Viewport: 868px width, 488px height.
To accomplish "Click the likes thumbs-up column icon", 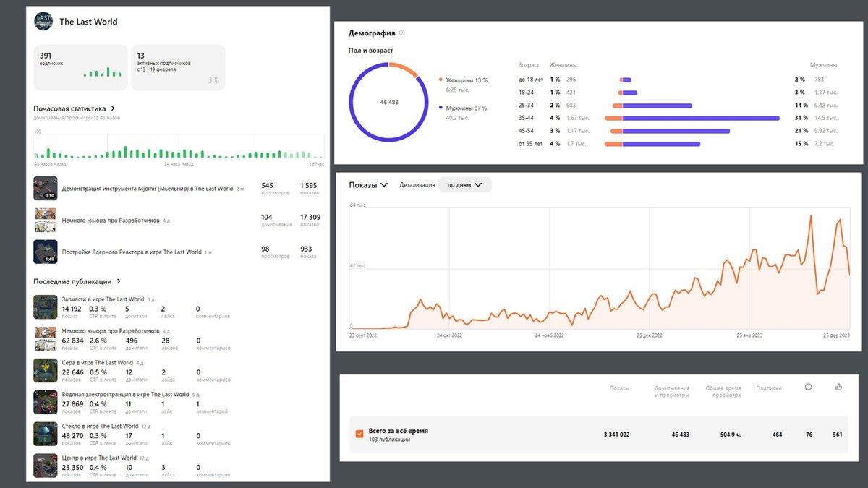I will tap(838, 387).
